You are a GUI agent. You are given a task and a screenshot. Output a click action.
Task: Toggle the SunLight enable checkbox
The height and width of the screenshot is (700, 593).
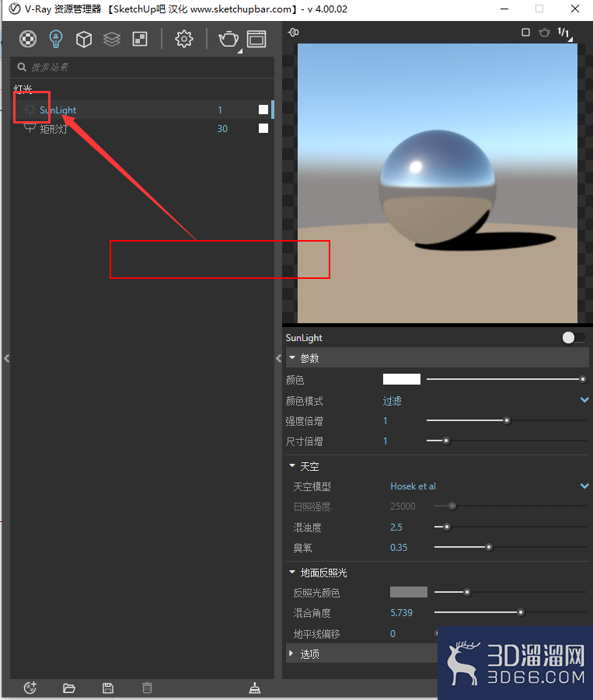263,110
